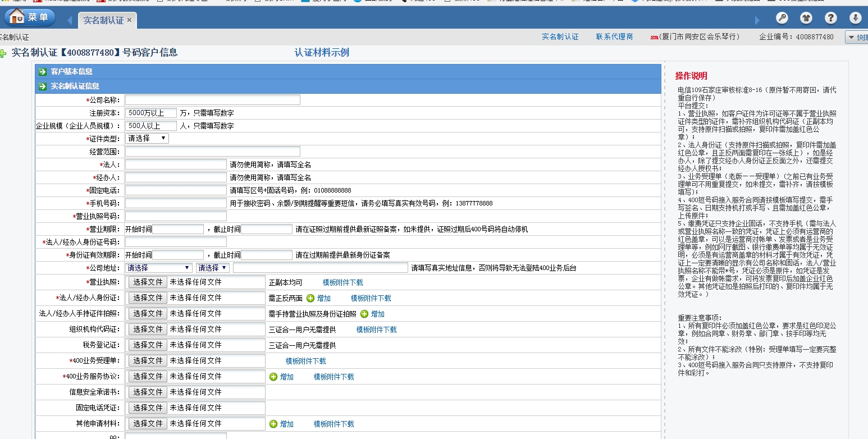Click green plus icon beside 法人/经办人身份证 增加

(310, 298)
